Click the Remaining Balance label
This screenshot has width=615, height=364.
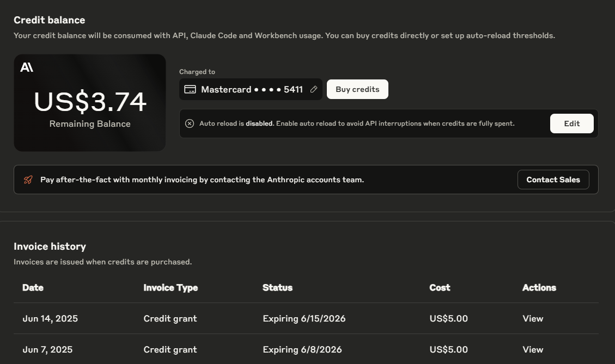click(90, 124)
